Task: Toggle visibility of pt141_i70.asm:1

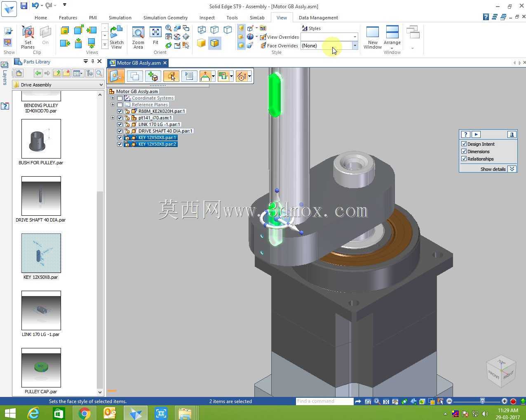Action: coord(120,118)
